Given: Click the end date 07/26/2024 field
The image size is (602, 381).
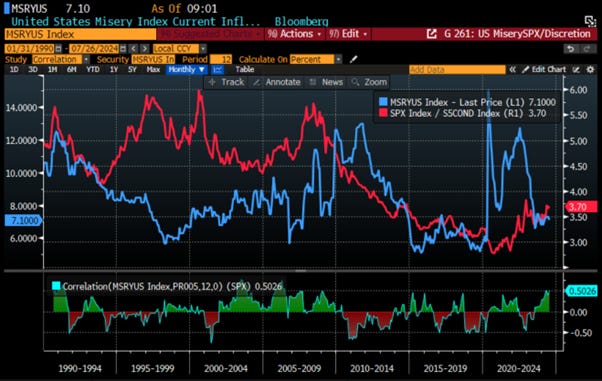Looking at the screenshot, I should 94,49.
